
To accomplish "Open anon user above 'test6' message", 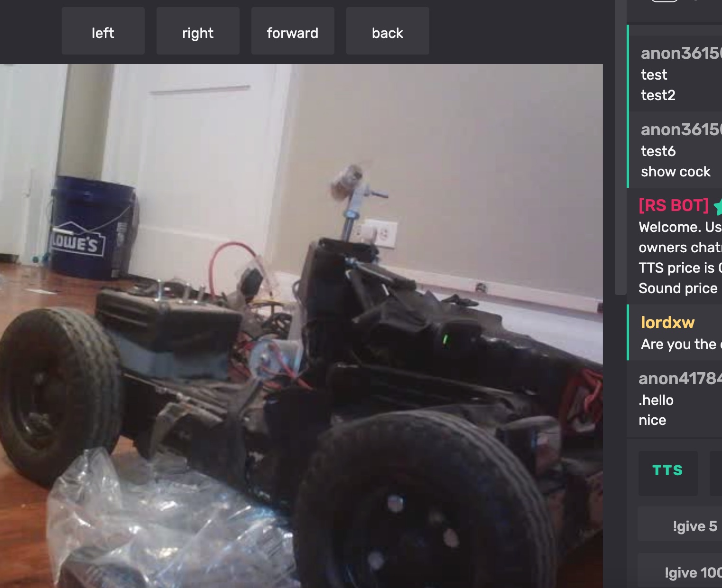I will 681,129.
